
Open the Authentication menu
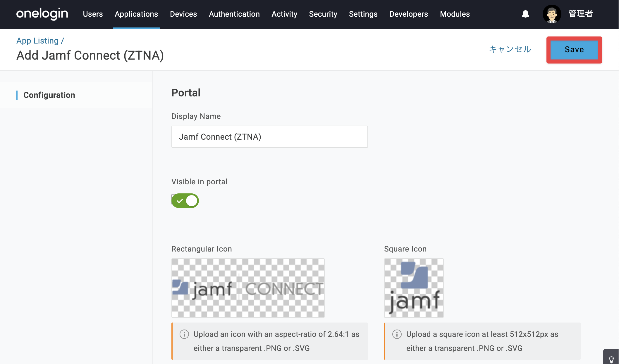(x=234, y=14)
